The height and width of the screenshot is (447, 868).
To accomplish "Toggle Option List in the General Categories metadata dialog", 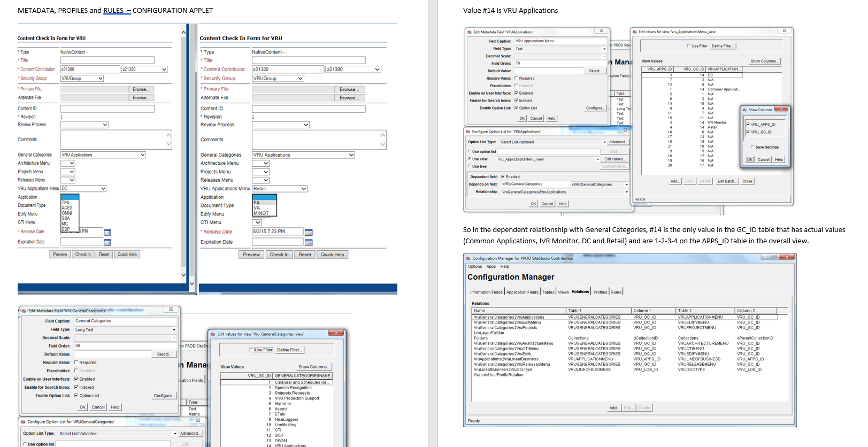I will point(76,396).
